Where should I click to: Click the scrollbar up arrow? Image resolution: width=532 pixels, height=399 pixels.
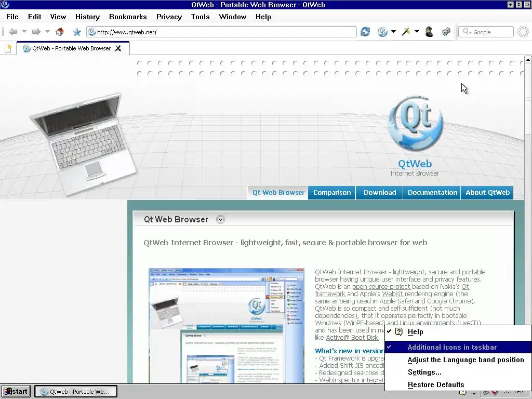[528, 60]
